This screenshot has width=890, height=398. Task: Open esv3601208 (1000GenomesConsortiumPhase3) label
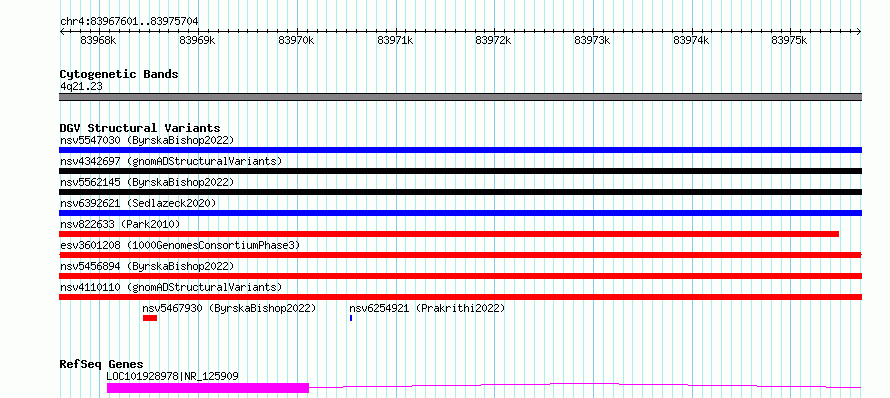click(180, 245)
